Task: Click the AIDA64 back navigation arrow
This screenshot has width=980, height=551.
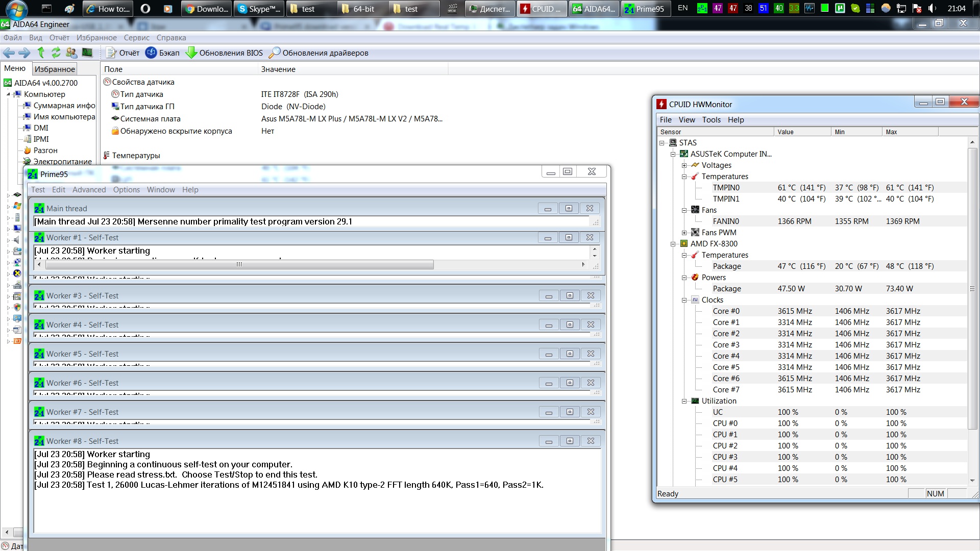Action: (8, 53)
